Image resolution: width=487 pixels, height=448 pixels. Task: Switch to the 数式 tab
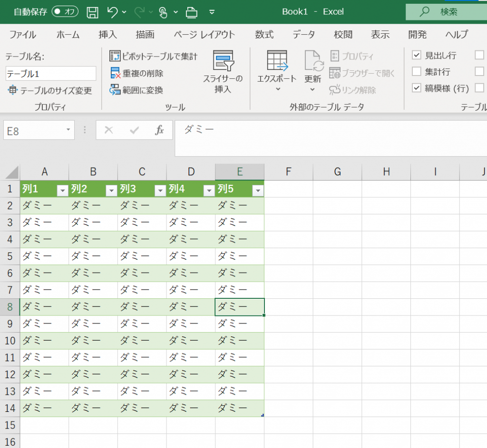tap(264, 34)
